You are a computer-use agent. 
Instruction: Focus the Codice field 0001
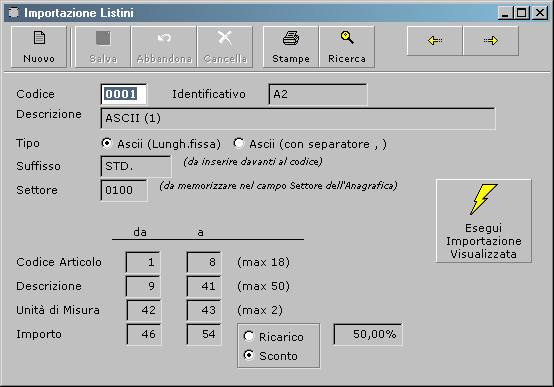pyautogui.click(x=123, y=94)
